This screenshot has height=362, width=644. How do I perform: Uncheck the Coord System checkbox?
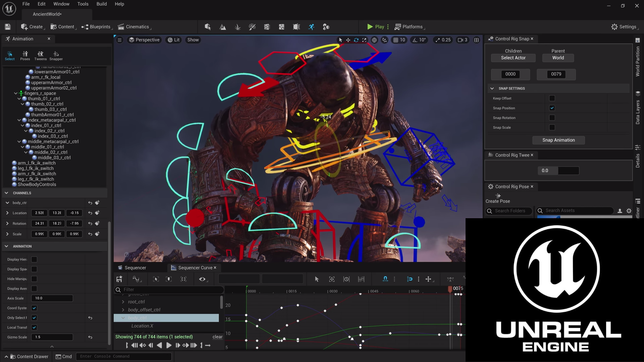pos(34,308)
